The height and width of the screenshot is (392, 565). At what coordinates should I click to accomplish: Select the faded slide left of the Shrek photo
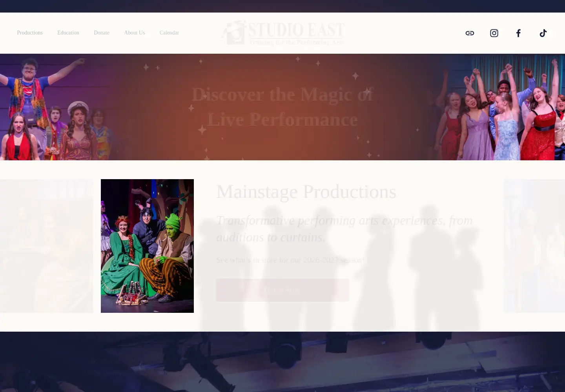46,246
